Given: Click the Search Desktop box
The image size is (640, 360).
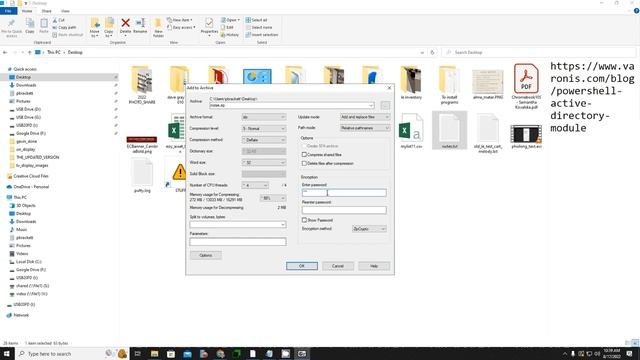Looking at the screenshot, I should (539, 52).
